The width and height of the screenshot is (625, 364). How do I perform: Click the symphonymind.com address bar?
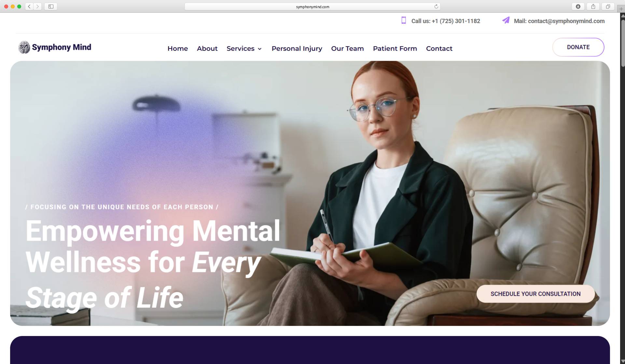(x=312, y=7)
